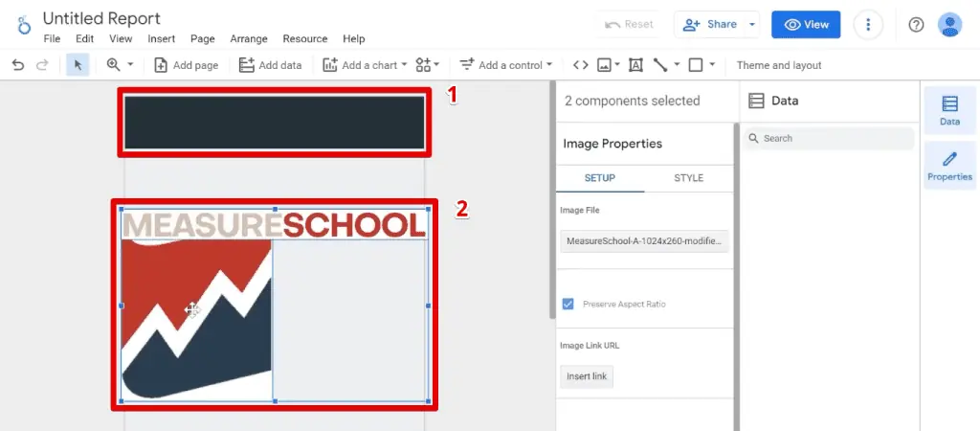Click Insert link button

coord(587,376)
